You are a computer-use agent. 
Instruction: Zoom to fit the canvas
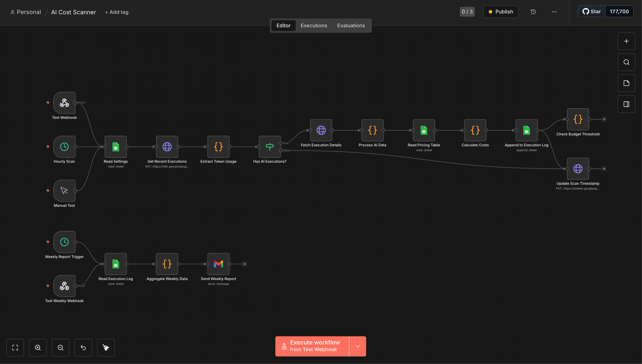pyautogui.click(x=15, y=347)
